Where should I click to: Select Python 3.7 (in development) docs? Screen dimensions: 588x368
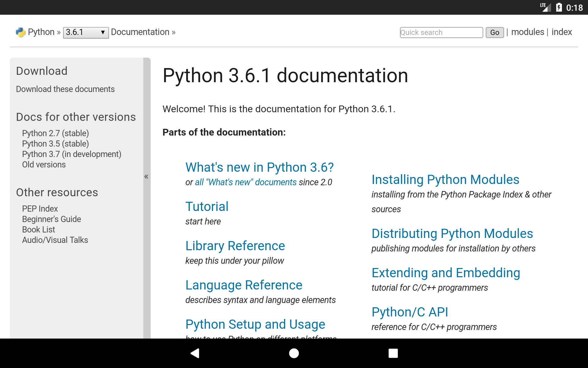coord(72,154)
